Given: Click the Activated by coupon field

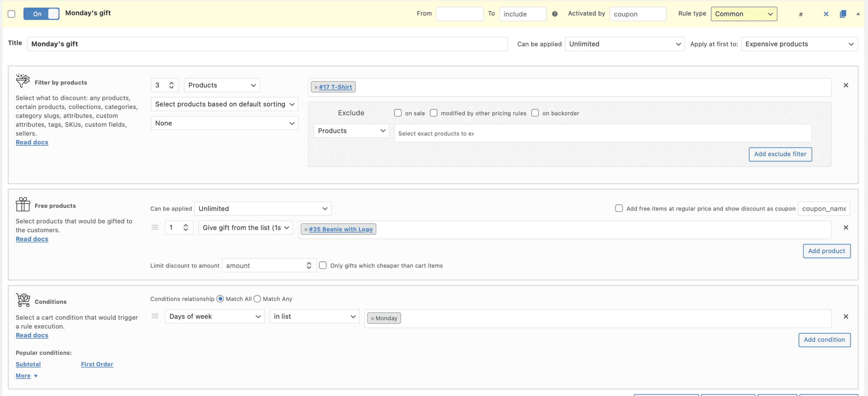Looking at the screenshot, I should [637, 14].
